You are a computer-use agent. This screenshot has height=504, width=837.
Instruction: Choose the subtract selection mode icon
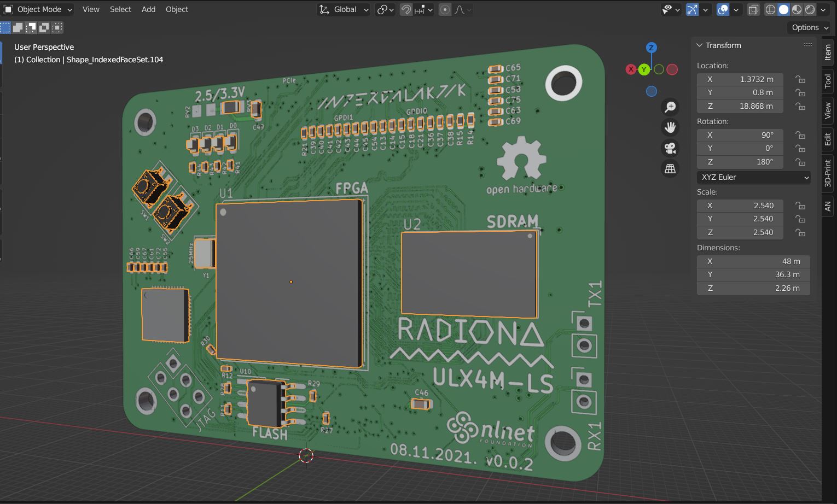(x=31, y=27)
